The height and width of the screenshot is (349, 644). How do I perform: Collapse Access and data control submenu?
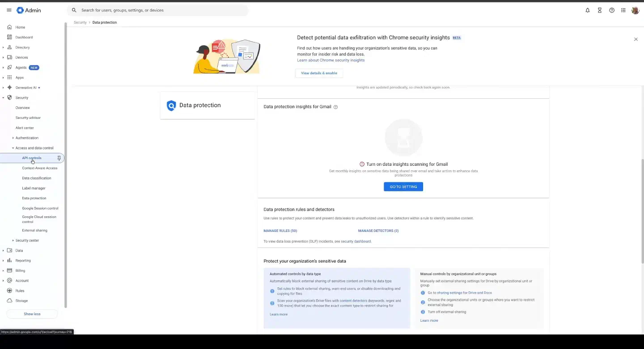pos(13,148)
